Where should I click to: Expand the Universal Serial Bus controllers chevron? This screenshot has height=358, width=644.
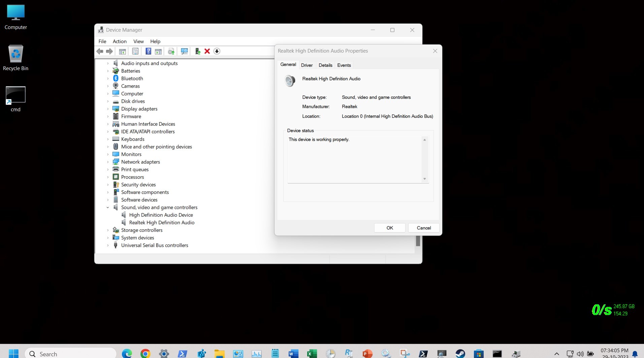(x=108, y=245)
